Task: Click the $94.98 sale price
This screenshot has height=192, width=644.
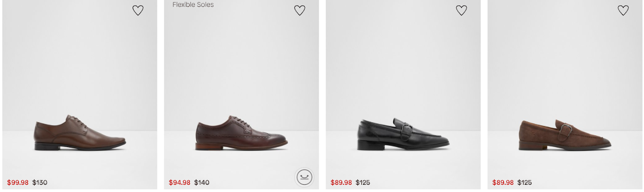Action: [180, 183]
